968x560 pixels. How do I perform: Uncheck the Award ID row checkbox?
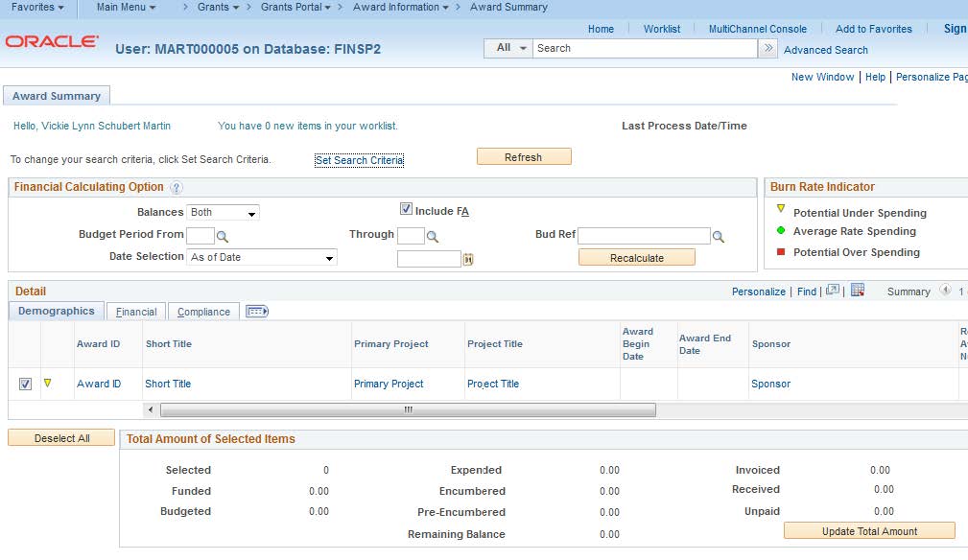(x=25, y=385)
